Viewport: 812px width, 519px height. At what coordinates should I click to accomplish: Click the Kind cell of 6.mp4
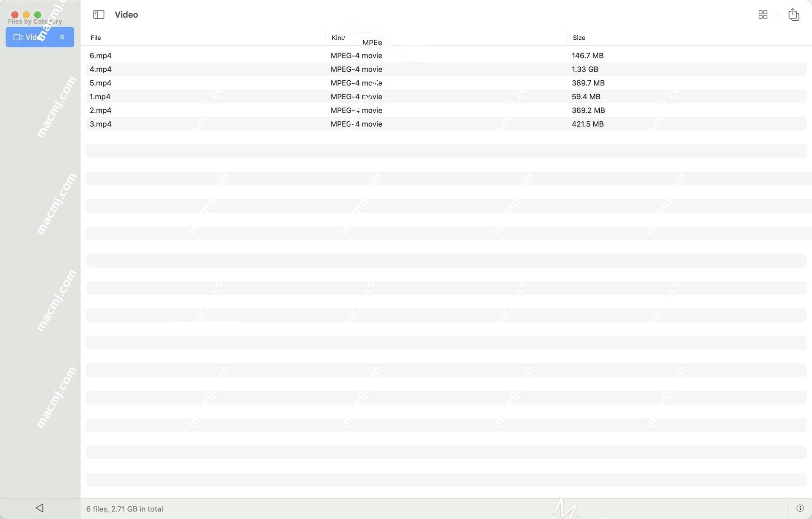tap(356, 55)
